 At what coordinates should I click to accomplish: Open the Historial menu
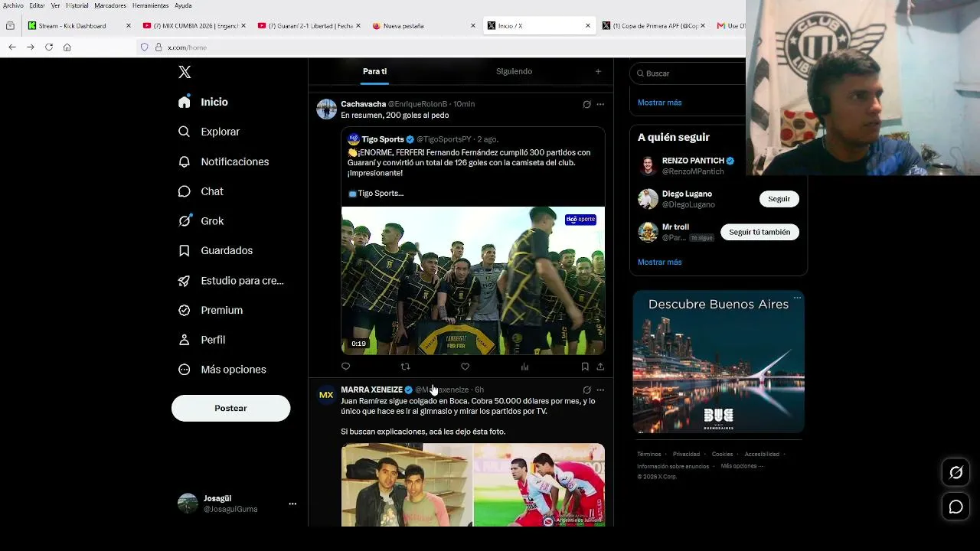(x=77, y=5)
